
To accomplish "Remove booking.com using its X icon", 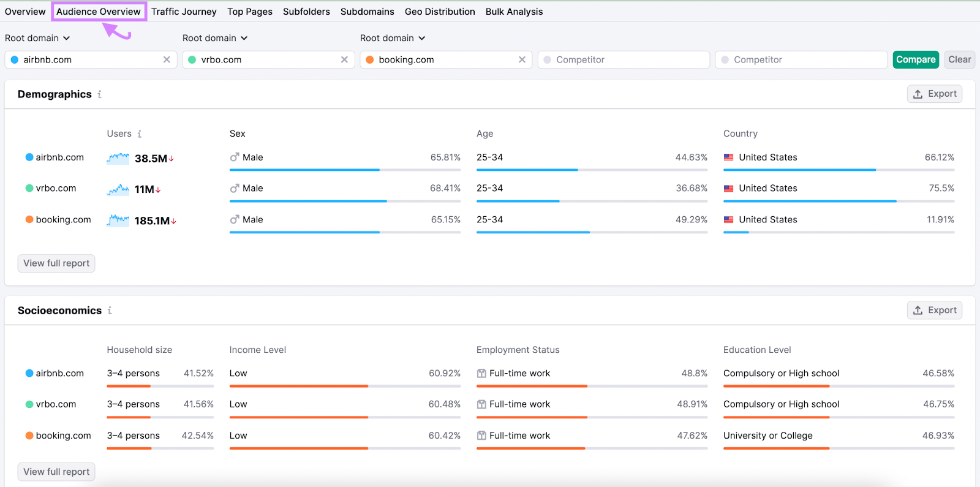I will (x=522, y=59).
